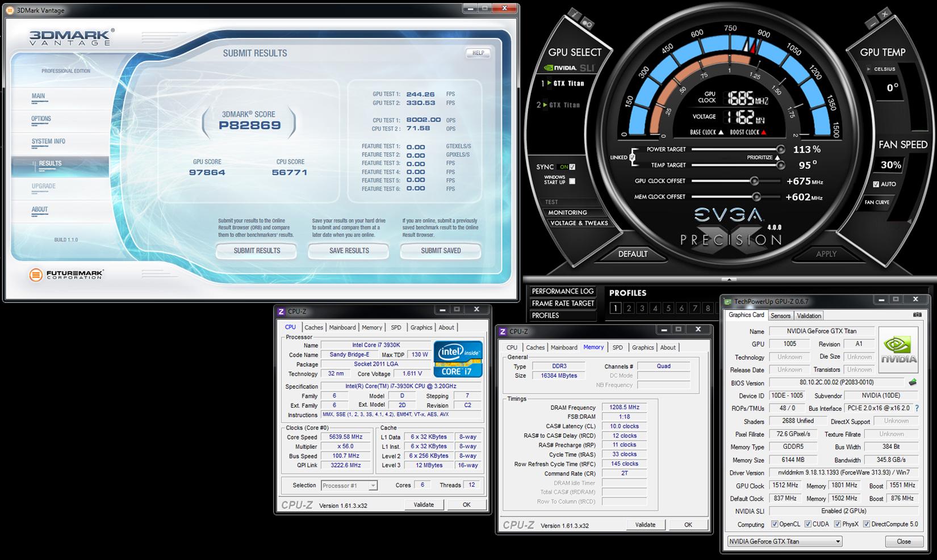Select GPU 1 GTX Titan arrow
Screen dimensions: 937x560
click(x=549, y=83)
